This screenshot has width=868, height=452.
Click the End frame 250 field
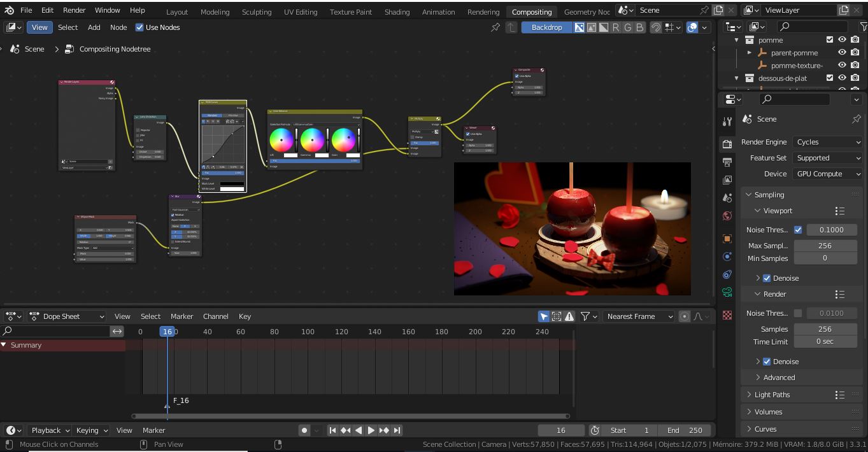pyautogui.click(x=685, y=430)
